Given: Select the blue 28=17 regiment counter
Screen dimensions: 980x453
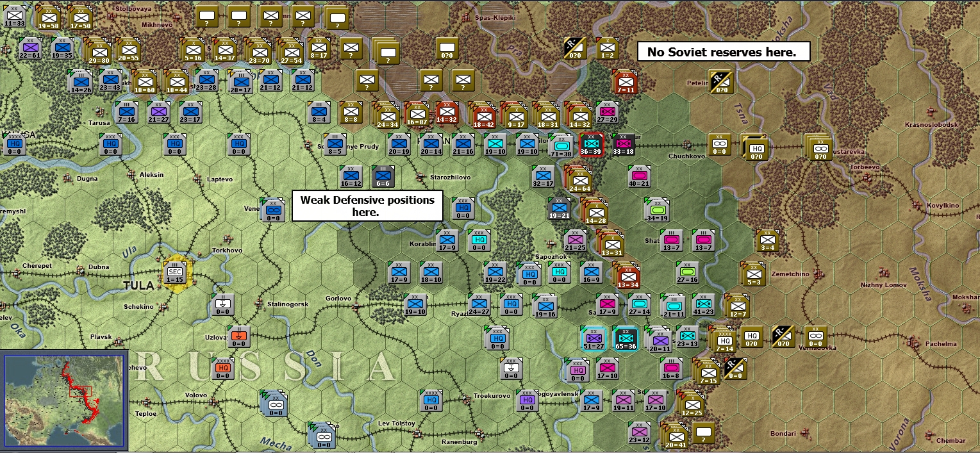Looking at the screenshot, I should point(240,81).
